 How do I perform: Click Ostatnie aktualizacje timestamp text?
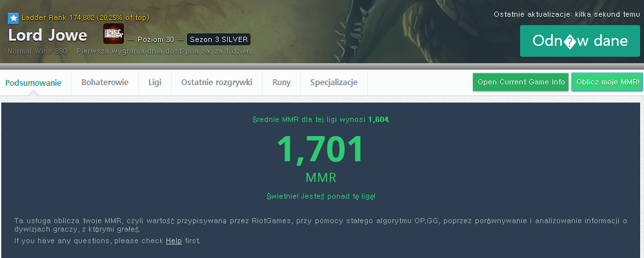click(x=567, y=14)
